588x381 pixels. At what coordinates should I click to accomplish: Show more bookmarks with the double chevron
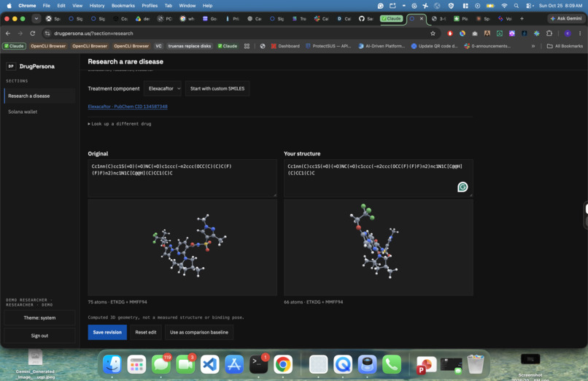coord(533,46)
